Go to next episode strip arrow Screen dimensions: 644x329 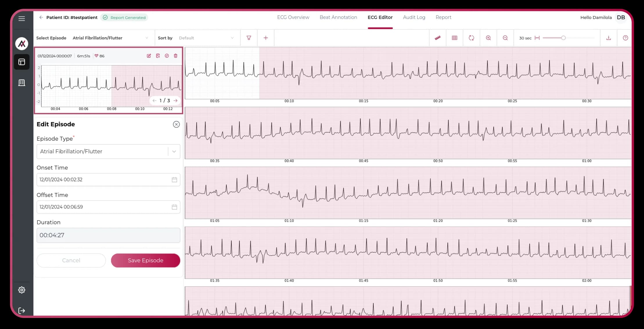pyautogui.click(x=175, y=101)
